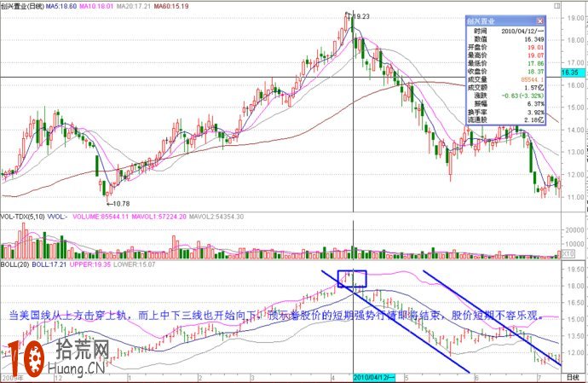588x383 pixels.
Task: Click the 开盘价 19.01 row in popup
Action: point(505,47)
